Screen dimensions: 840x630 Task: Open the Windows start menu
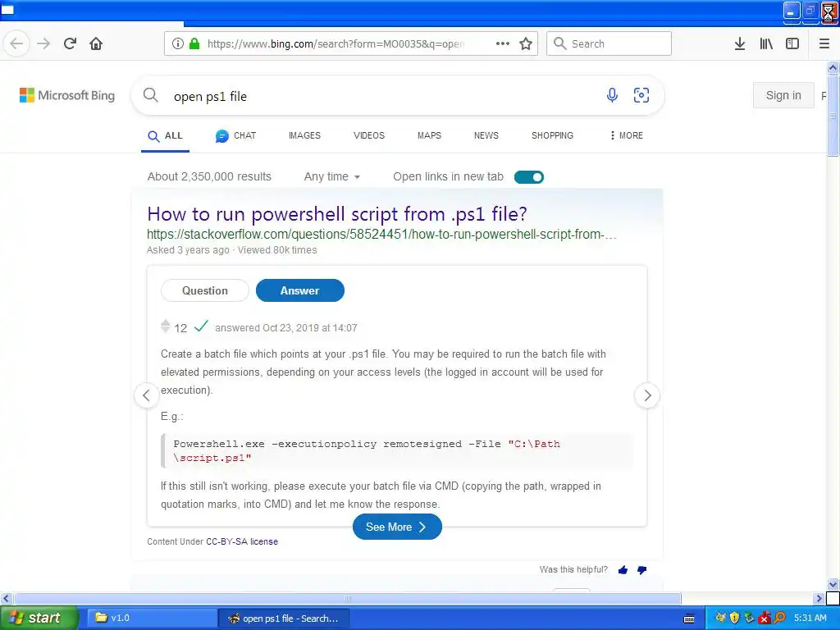coord(39,618)
